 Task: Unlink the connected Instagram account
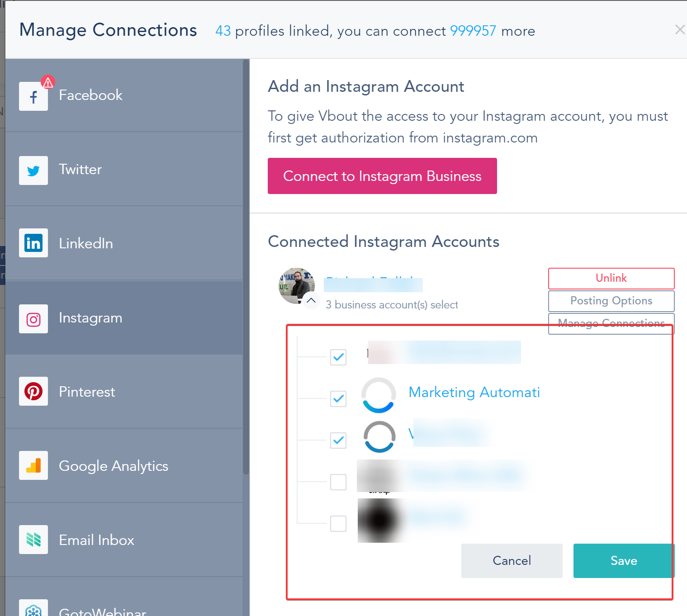coord(611,278)
